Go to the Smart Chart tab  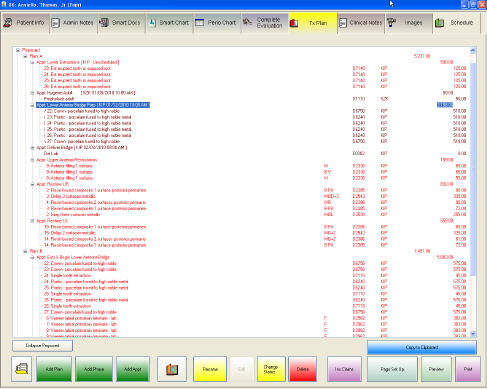coord(170,23)
